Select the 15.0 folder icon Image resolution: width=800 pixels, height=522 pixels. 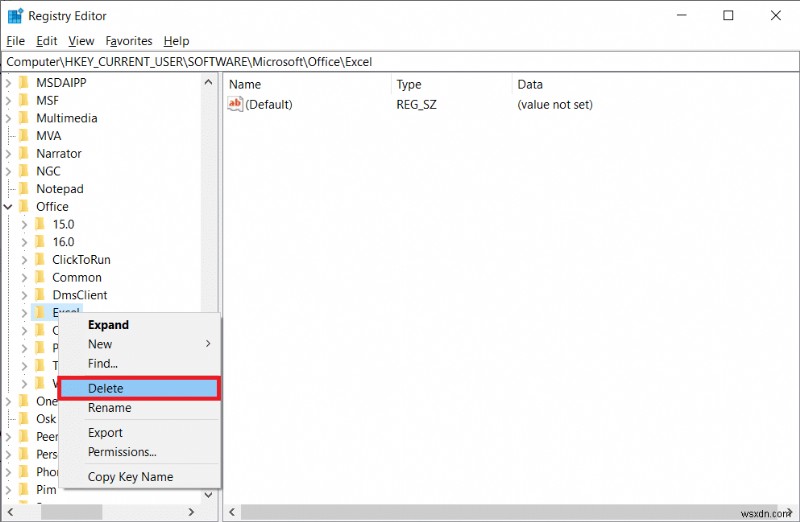click(x=40, y=224)
